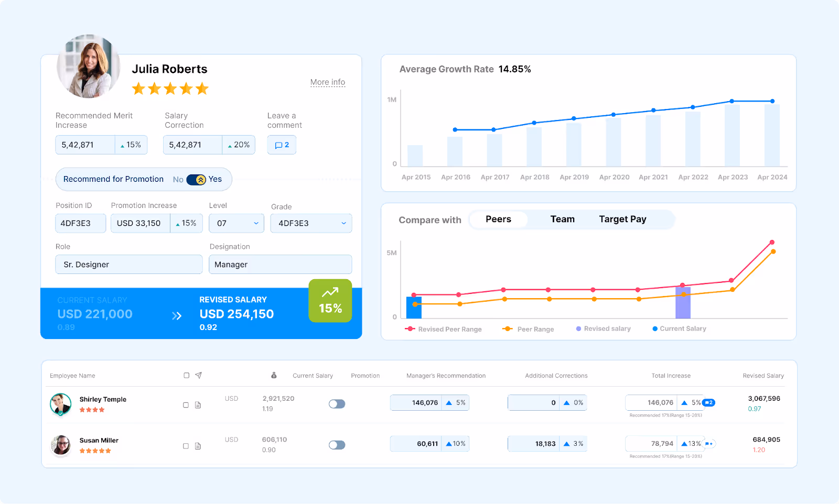Click the Peer Range legend marker
Image resolution: width=839 pixels, height=504 pixels.
tap(507, 328)
